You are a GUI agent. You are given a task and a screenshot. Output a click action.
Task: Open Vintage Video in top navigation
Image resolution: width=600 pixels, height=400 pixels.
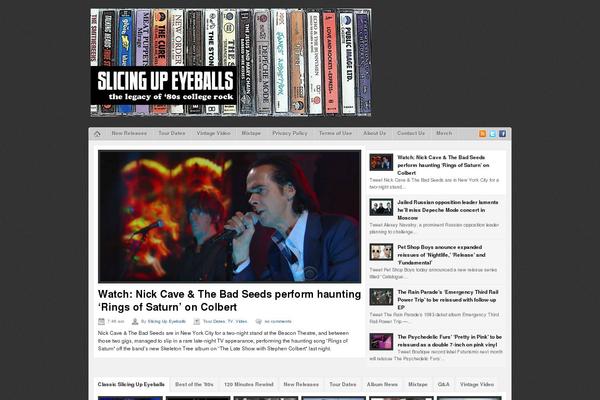213,133
